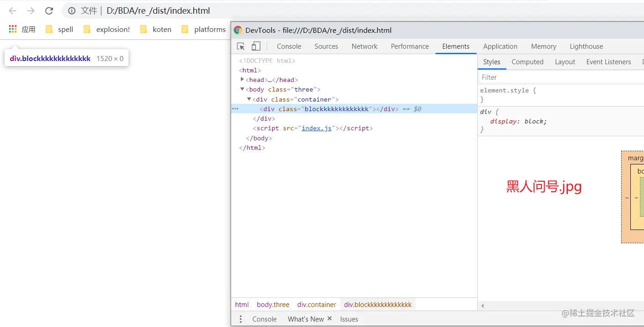Click the site info icon in address bar
The height and width of the screenshot is (327, 644).
point(72,11)
